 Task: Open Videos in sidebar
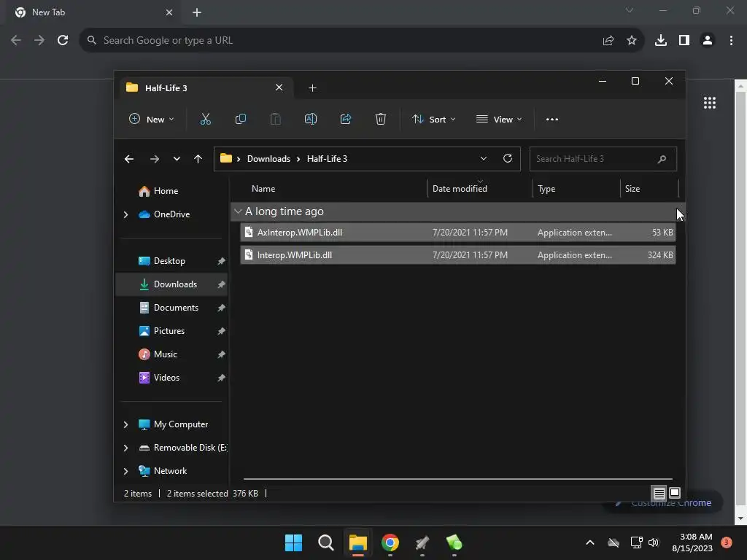(166, 378)
